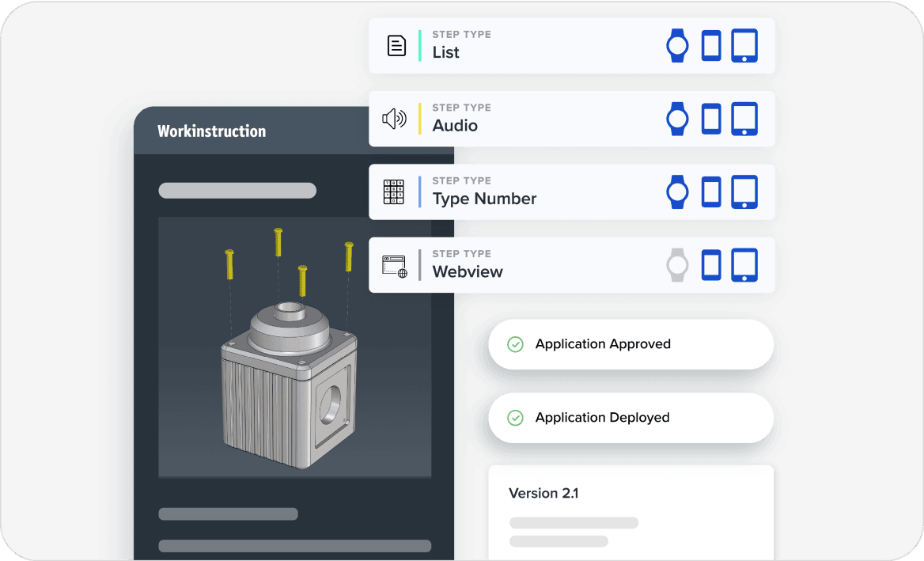Toggle the Application Approved green checkmark
Screen dimensions: 924x561
515,344
